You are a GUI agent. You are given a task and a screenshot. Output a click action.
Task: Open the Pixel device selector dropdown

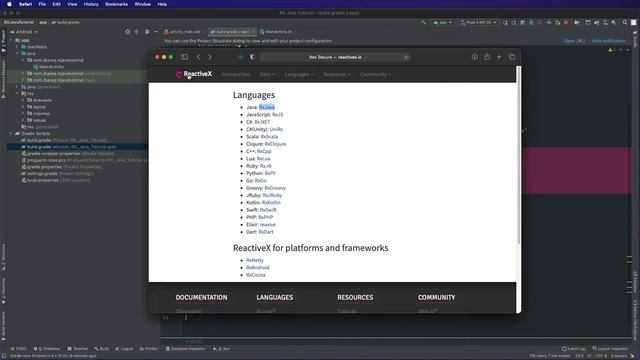coord(478,22)
